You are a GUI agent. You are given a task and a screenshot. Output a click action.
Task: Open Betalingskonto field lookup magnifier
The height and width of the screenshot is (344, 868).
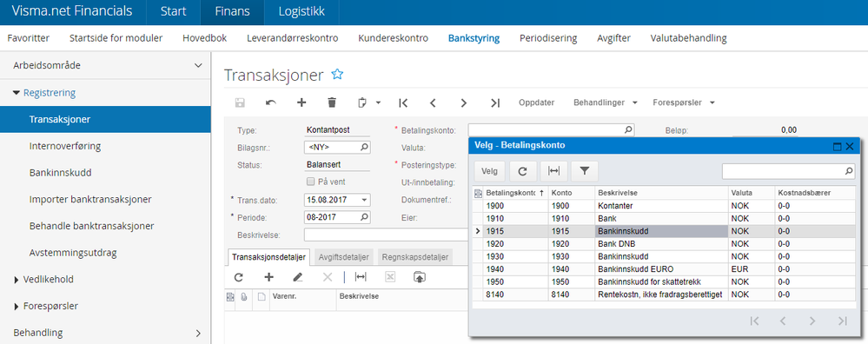pyautogui.click(x=627, y=130)
